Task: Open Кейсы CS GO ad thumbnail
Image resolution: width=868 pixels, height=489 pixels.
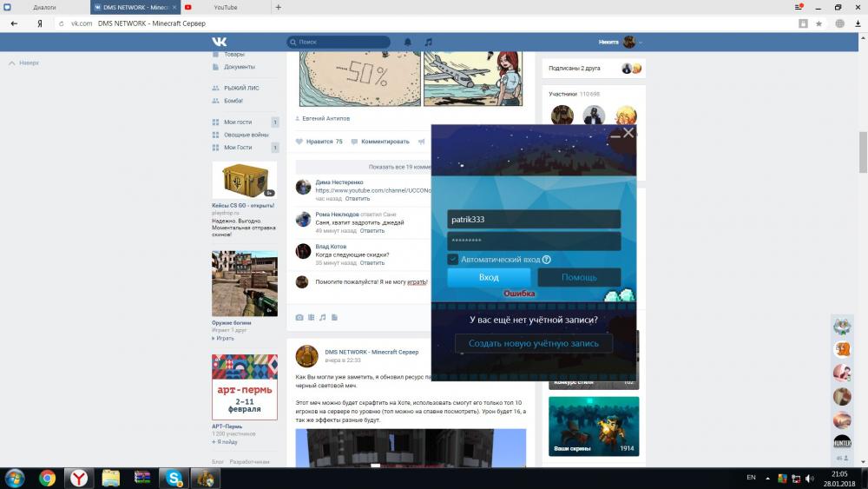Action: 244,181
